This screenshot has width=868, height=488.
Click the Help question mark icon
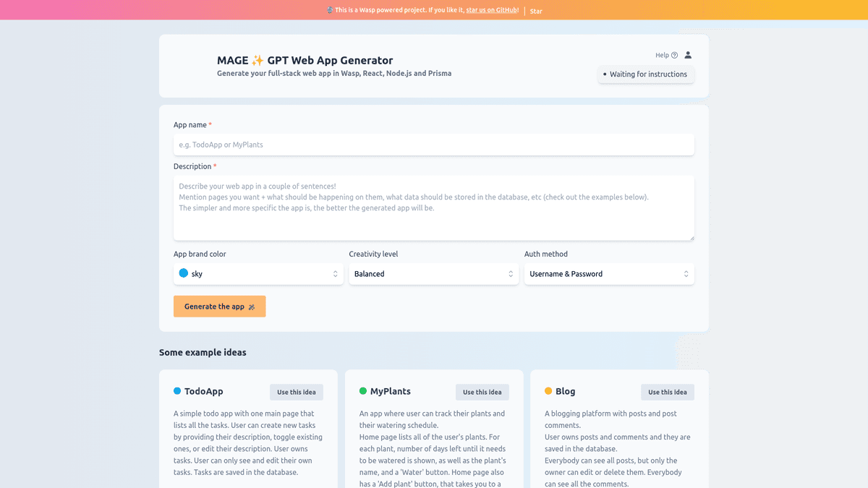tap(675, 55)
